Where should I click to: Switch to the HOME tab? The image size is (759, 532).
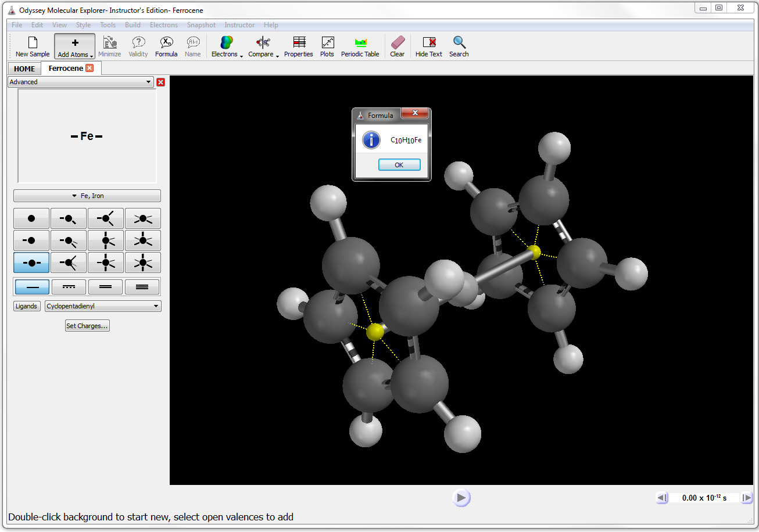24,69
